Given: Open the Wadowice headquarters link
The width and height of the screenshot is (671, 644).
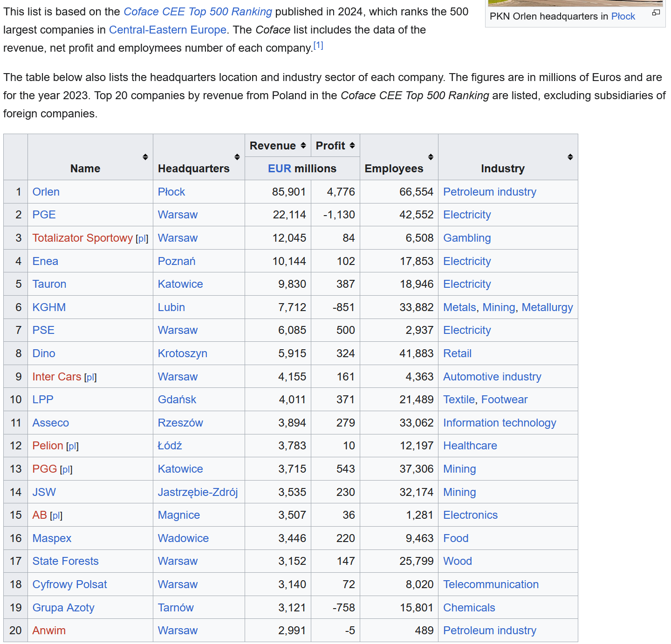Looking at the screenshot, I should tap(183, 538).
